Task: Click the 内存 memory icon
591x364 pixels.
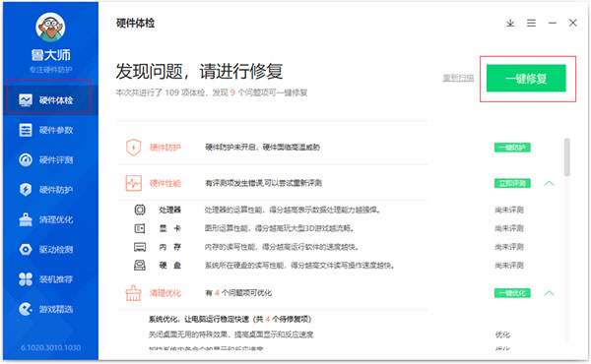Action: 140,247
